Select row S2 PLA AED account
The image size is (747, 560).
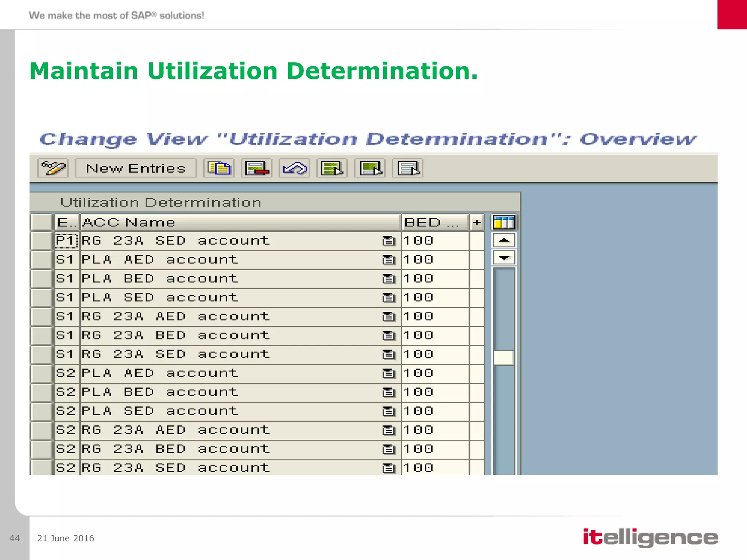(41, 373)
